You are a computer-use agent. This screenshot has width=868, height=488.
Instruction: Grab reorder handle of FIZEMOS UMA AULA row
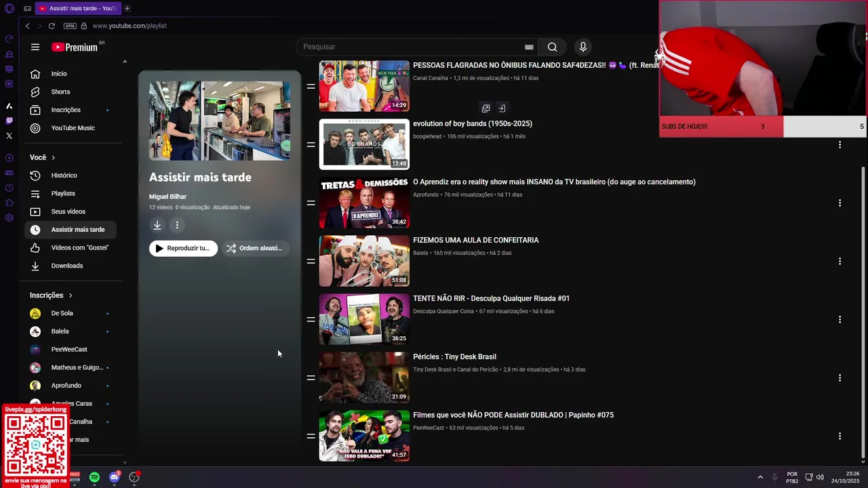[x=311, y=261]
